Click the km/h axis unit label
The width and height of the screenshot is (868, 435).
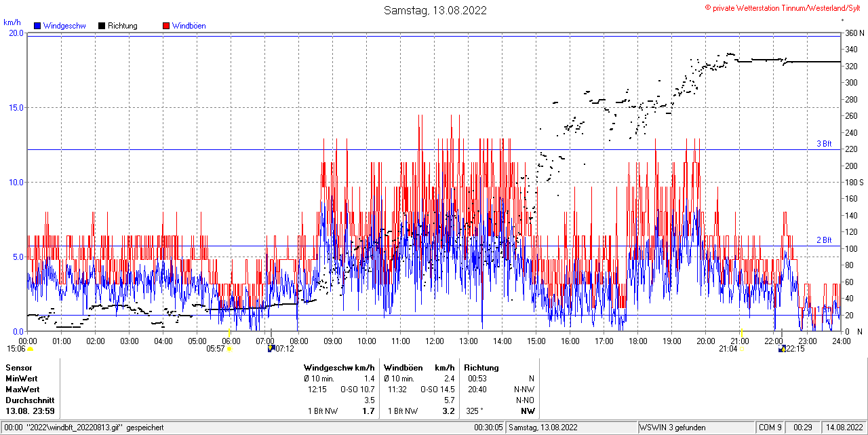pos(13,22)
